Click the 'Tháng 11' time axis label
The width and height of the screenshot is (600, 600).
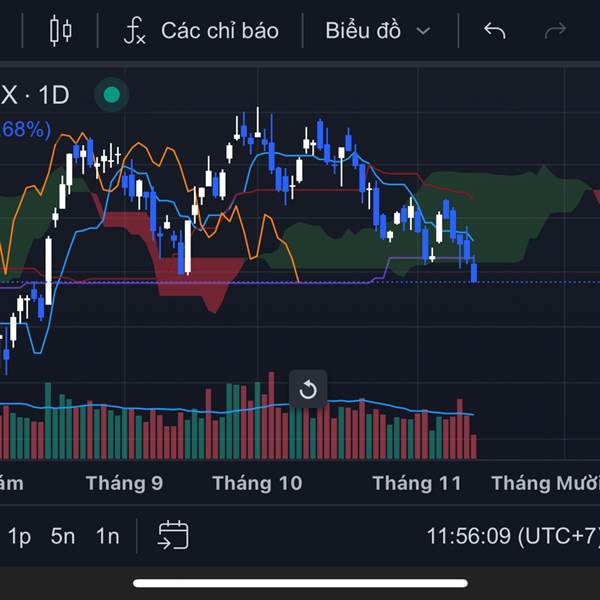click(417, 483)
